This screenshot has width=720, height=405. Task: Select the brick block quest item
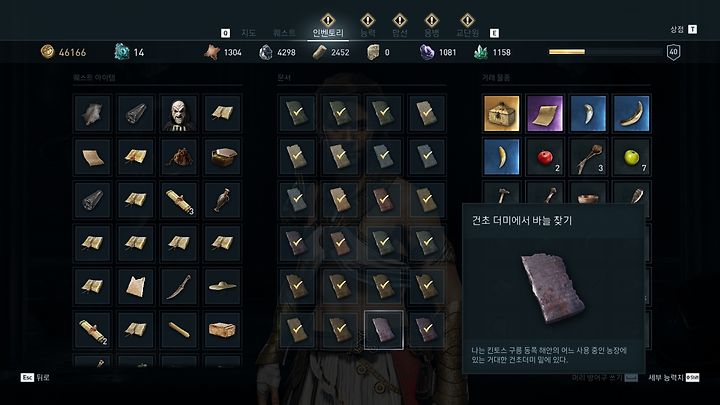(222, 330)
